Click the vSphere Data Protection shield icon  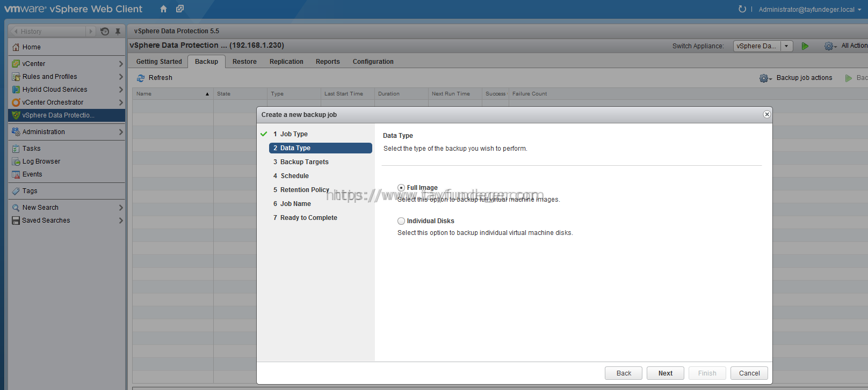pyautogui.click(x=16, y=115)
